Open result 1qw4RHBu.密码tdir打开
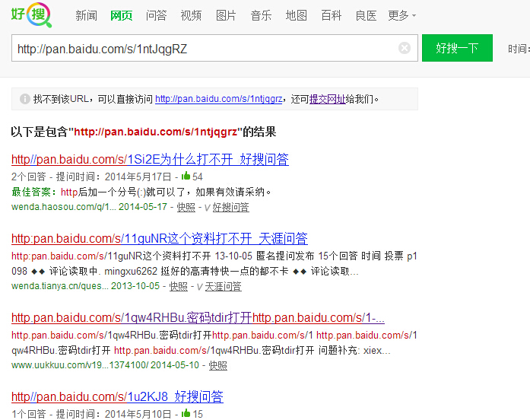Screen dimensions: 530x420 coord(198,317)
